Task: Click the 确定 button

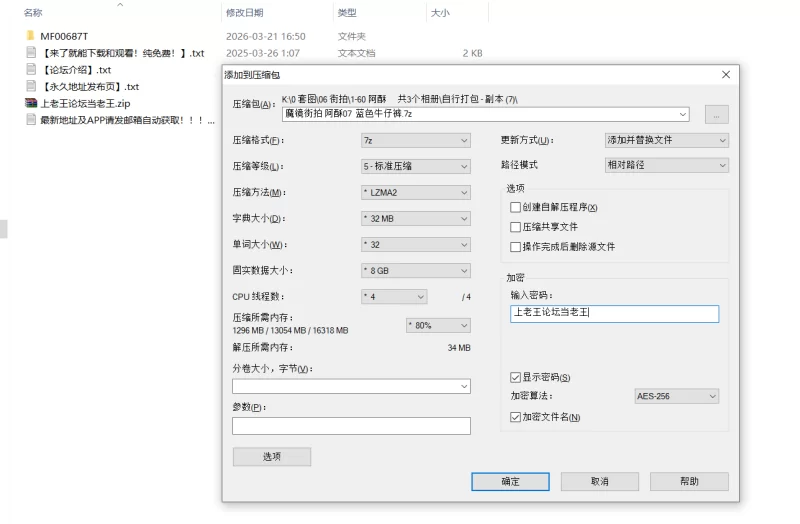Action: tap(510, 481)
